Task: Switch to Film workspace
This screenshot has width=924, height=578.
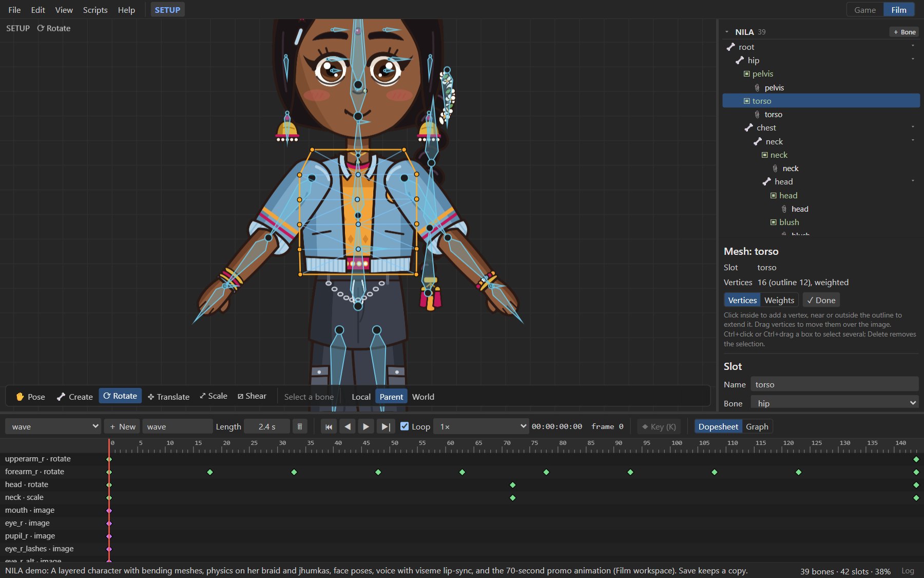Action: coord(899,10)
